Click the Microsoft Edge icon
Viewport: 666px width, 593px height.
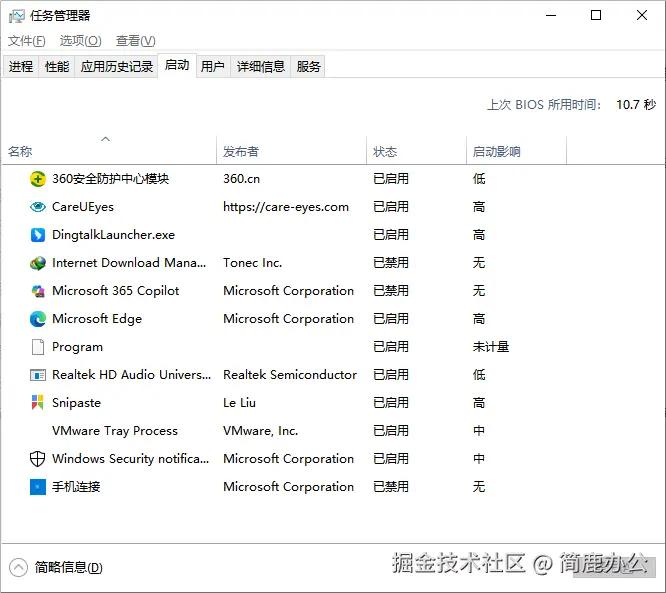pyautogui.click(x=37, y=319)
